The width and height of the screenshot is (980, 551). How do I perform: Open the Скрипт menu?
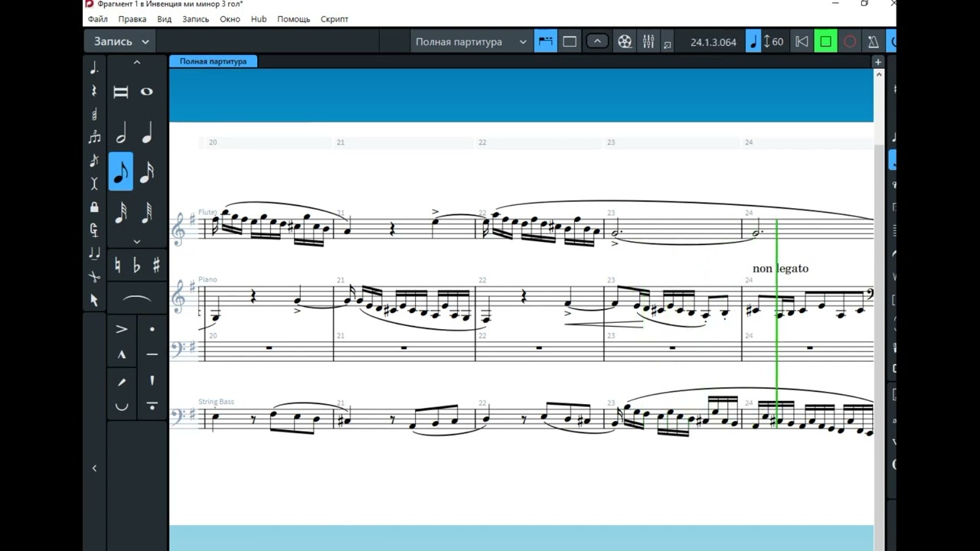pos(335,19)
